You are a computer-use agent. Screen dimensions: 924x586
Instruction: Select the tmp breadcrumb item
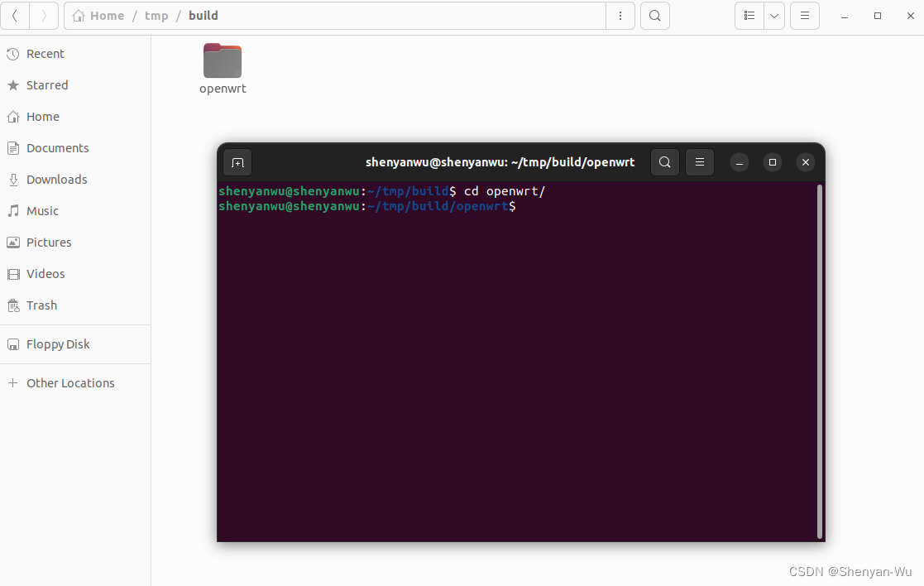pyautogui.click(x=156, y=15)
